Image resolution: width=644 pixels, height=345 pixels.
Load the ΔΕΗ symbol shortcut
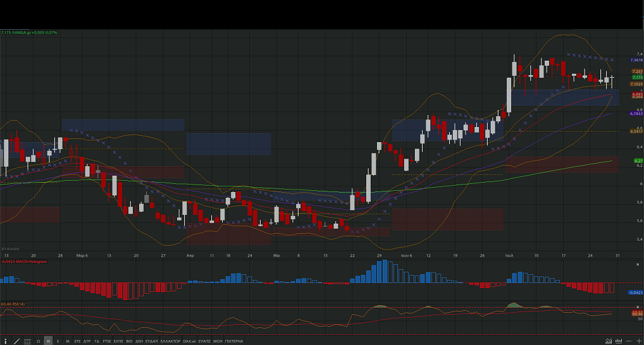coord(139,341)
